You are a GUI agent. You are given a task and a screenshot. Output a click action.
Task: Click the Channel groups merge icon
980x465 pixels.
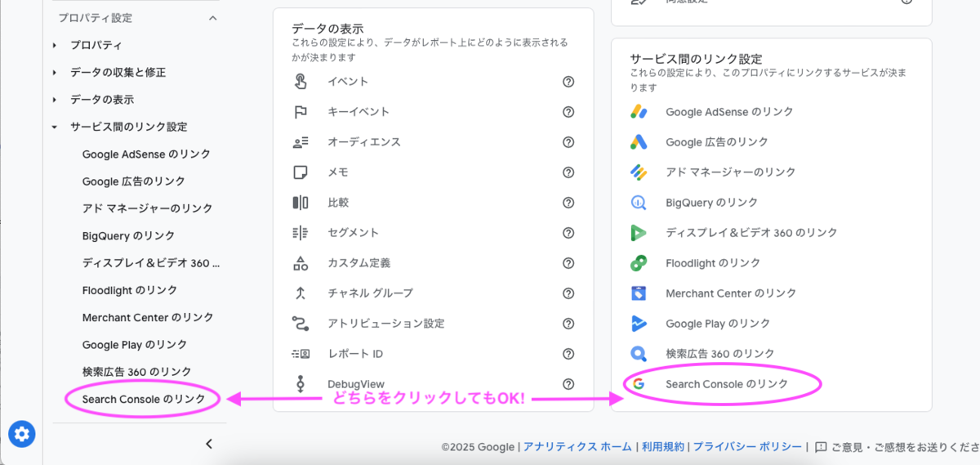301,293
